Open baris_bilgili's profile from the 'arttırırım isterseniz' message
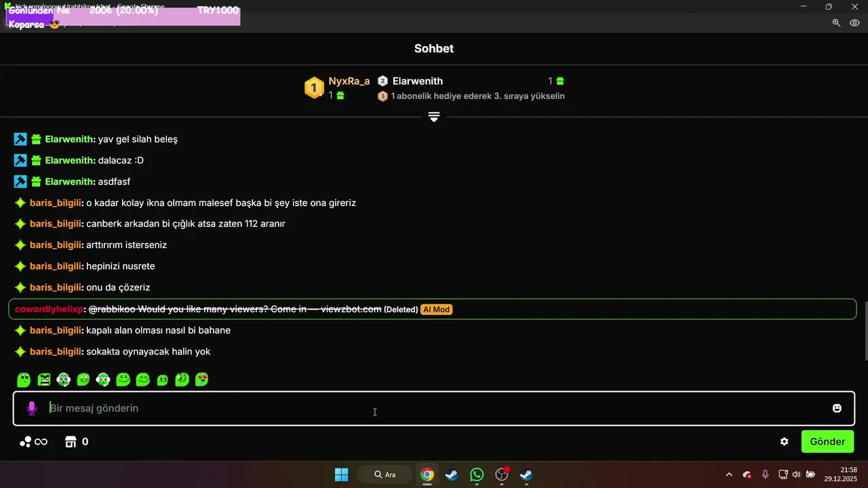Screen dimensions: 868x488 [x=56, y=245]
